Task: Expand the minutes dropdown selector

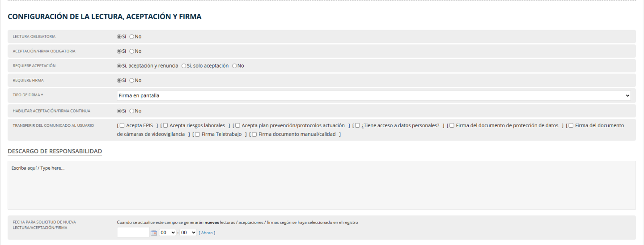Action: point(188,233)
